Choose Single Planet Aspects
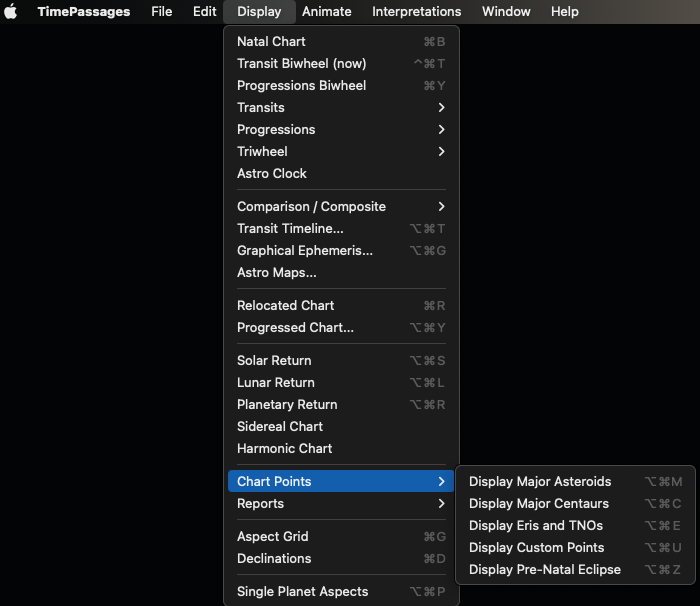The height and width of the screenshot is (606, 700). click(x=341, y=592)
